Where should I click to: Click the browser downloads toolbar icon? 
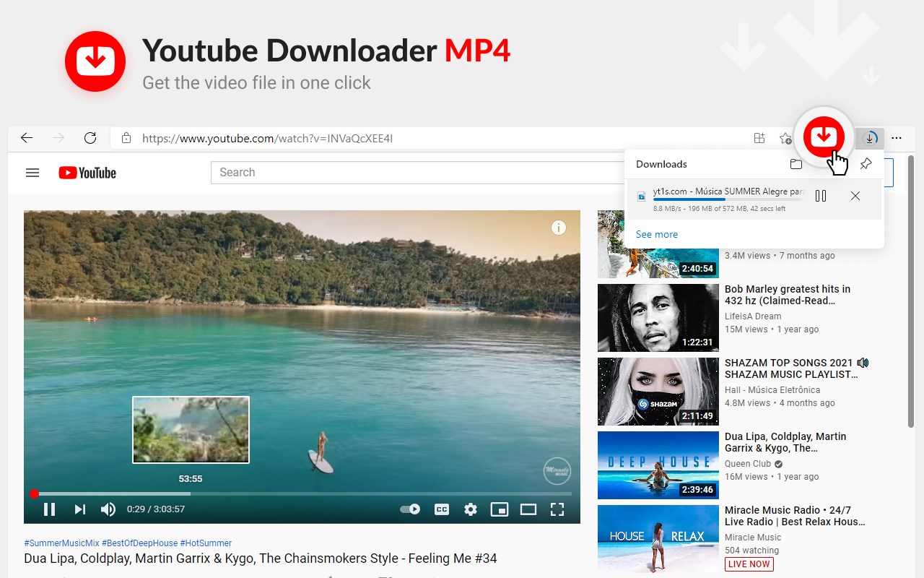point(871,138)
